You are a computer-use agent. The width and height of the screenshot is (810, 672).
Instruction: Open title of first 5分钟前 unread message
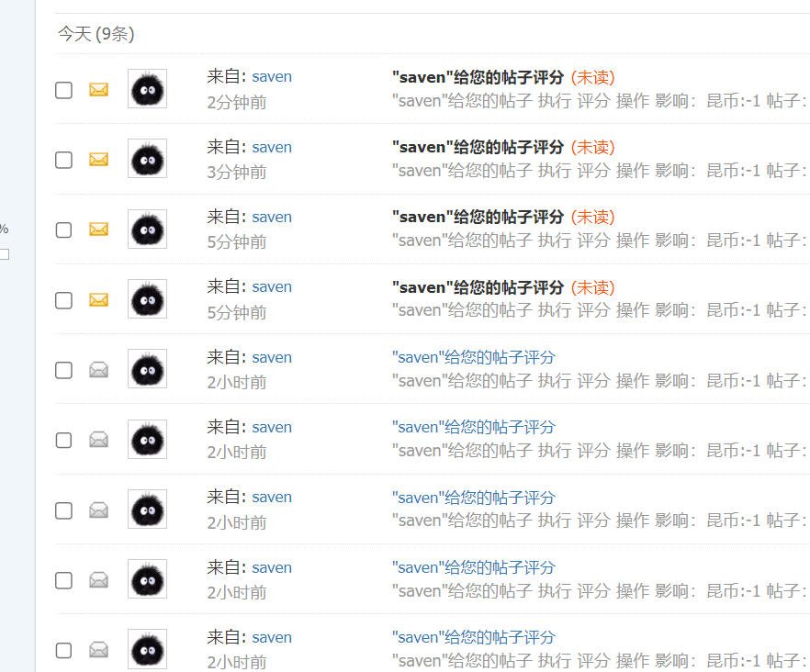478,217
